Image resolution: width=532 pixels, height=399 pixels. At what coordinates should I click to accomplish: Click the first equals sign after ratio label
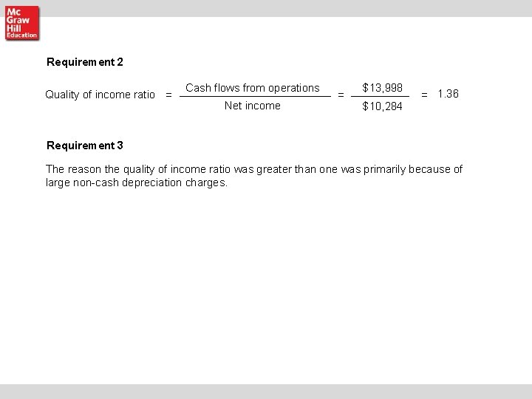(x=168, y=95)
